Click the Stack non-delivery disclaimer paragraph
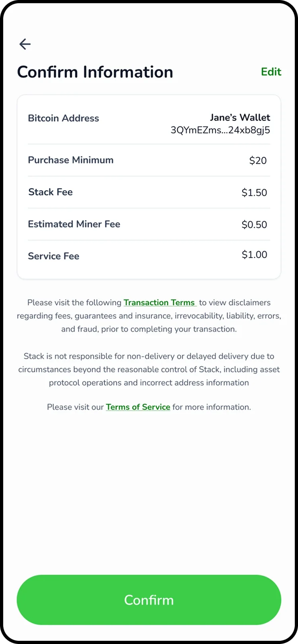The height and width of the screenshot is (644, 298). [x=149, y=369]
